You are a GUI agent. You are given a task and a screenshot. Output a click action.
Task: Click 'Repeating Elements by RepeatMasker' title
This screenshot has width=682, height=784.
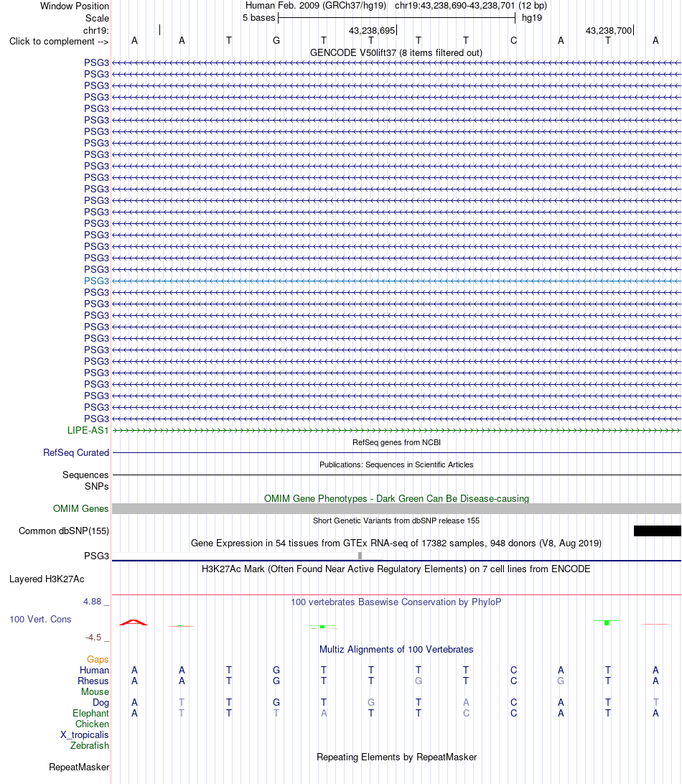[x=396, y=757]
